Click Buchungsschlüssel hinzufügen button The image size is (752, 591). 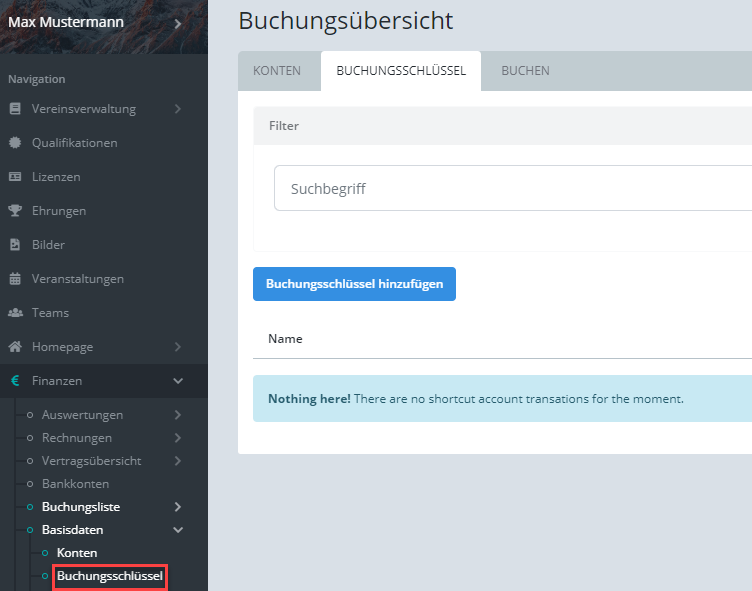354,284
